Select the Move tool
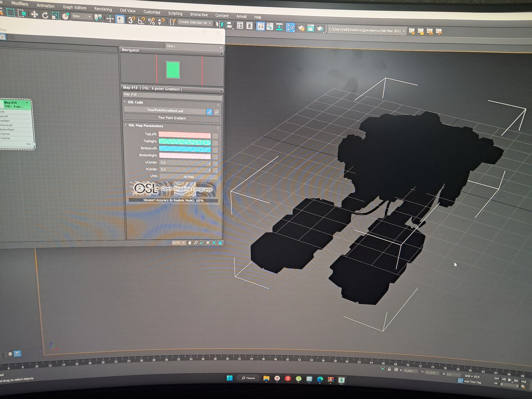 [34, 14]
